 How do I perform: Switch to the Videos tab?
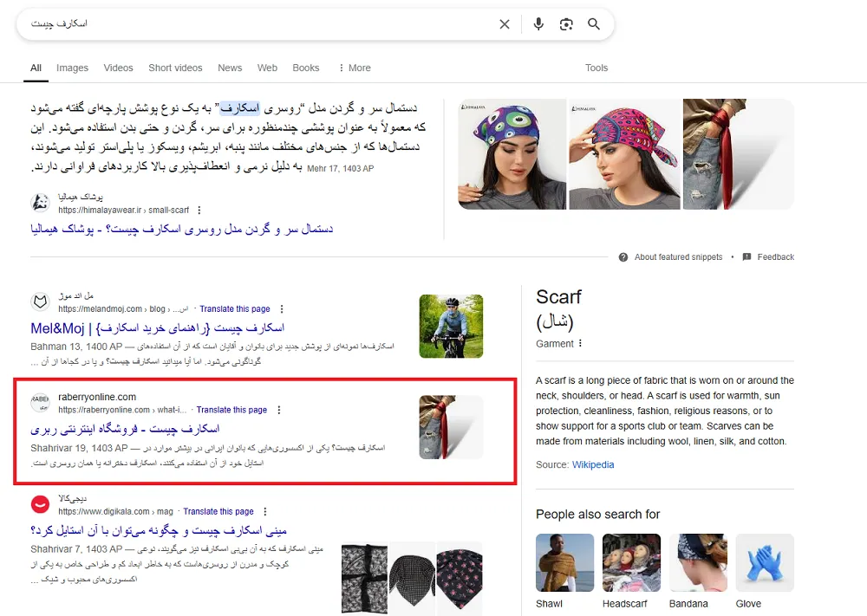118,68
